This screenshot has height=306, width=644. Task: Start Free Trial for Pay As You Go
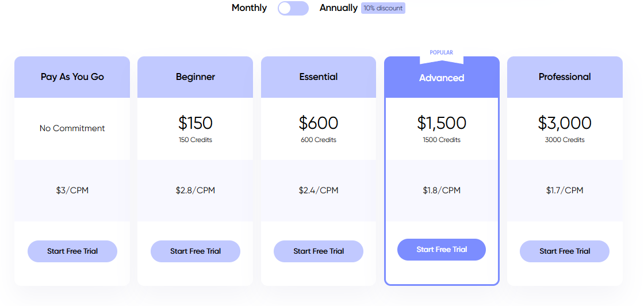tap(72, 251)
